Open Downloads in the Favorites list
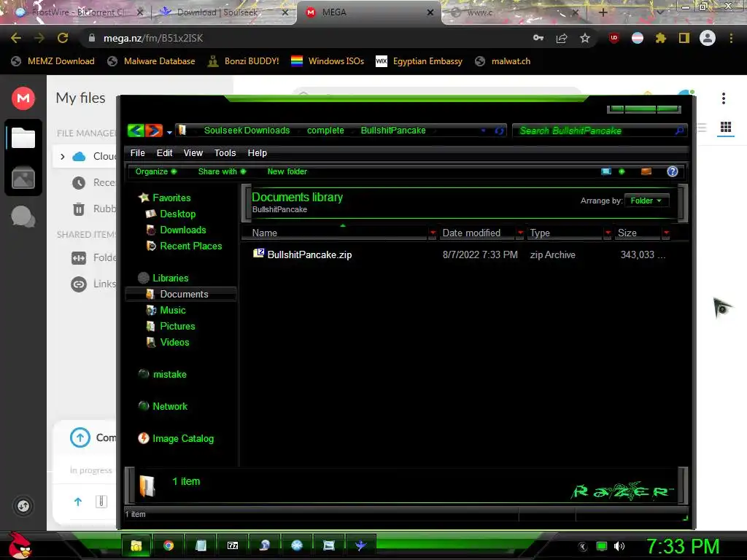 (176, 230)
